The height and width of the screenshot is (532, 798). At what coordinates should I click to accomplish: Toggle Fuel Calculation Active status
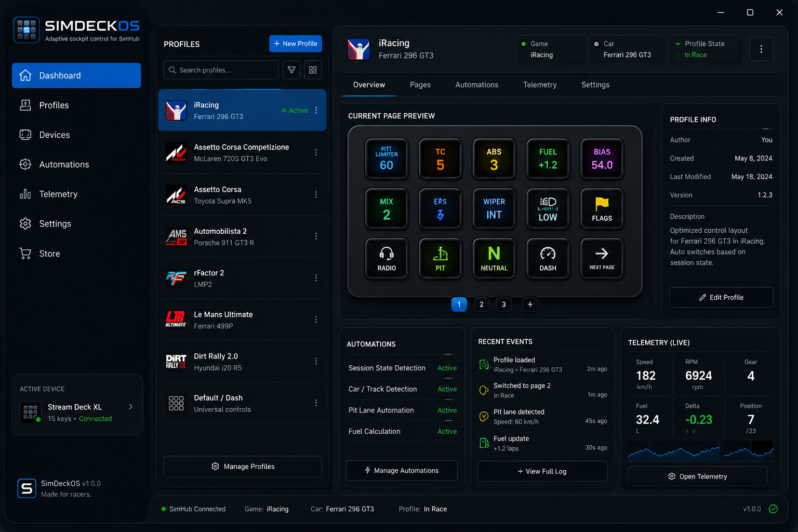tap(447, 432)
